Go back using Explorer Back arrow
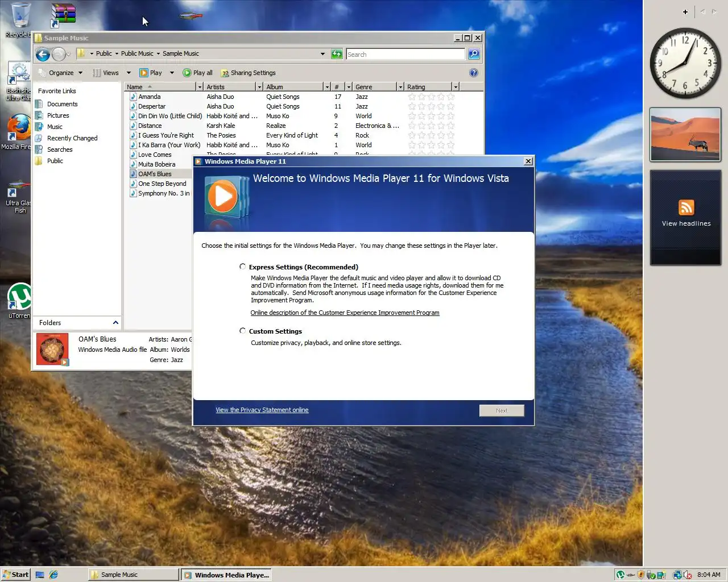 pos(43,55)
